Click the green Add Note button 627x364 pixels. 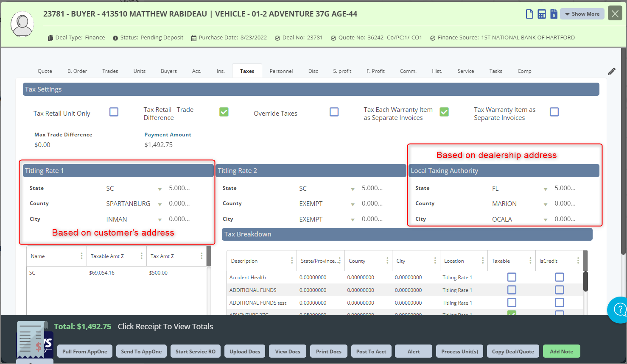coord(562,351)
